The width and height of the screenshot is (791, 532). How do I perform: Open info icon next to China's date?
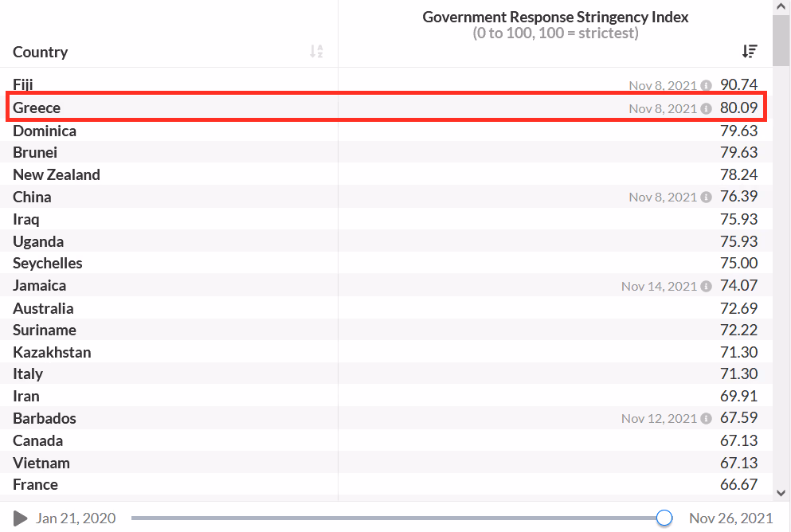pyautogui.click(x=707, y=198)
